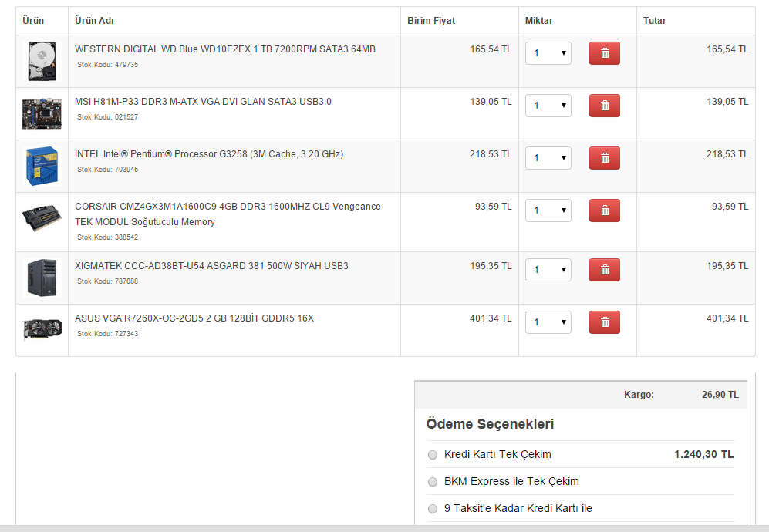Click the Ödeme Seçenekleri heading
This screenshot has width=769, height=532.
tap(490, 424)
